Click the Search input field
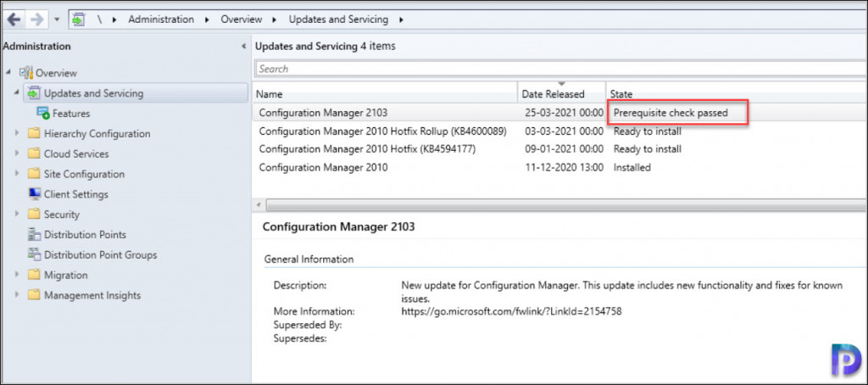868x385 pixels. (x=561, y=69)
